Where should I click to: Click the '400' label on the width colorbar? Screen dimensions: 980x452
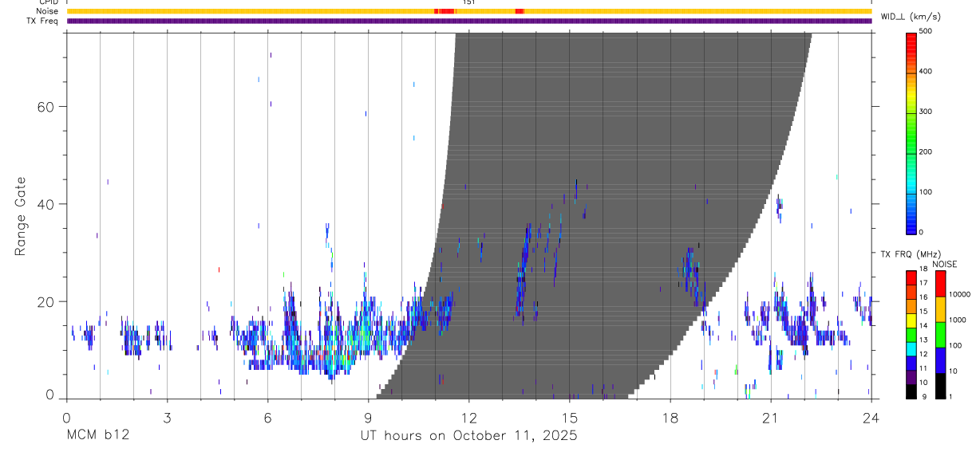[x=926, y=71]
